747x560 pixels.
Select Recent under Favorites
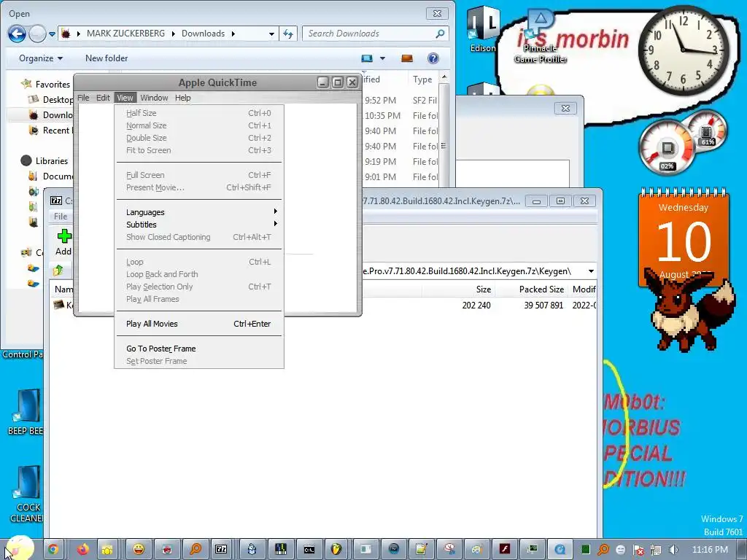tap(56, 131)
